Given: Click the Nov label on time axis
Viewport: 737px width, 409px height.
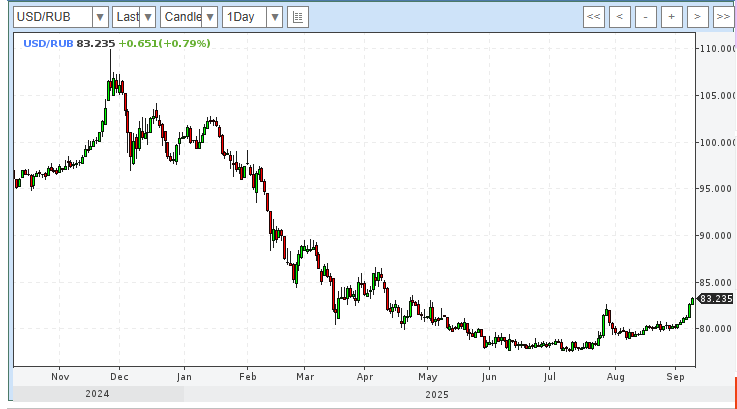Looking at the screenshot, I should pos(60,377).
